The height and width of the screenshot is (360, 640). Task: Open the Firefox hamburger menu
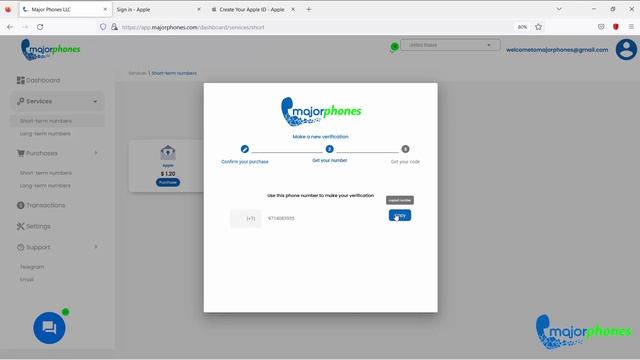(x=631, y=27)
